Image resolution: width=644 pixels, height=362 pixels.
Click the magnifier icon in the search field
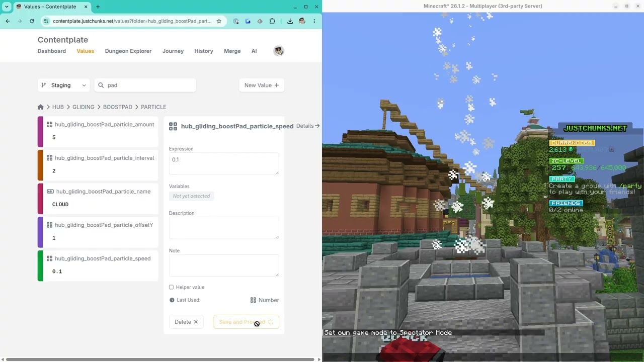(x=101, y=85)
